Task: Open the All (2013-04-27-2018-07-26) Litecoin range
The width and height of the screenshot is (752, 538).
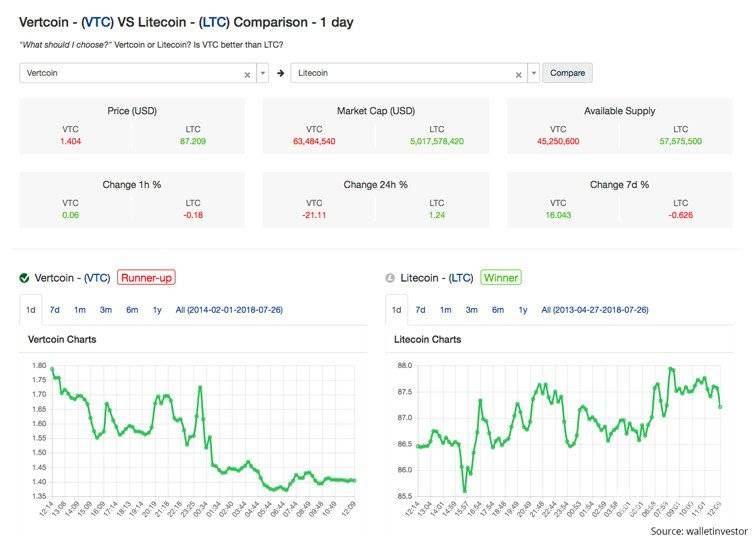Action: click(x=595, y=310)
